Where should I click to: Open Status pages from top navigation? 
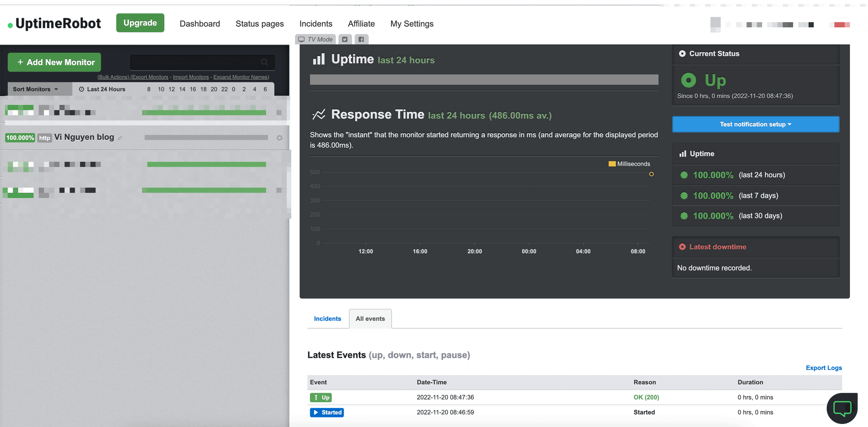pos(260,24)
